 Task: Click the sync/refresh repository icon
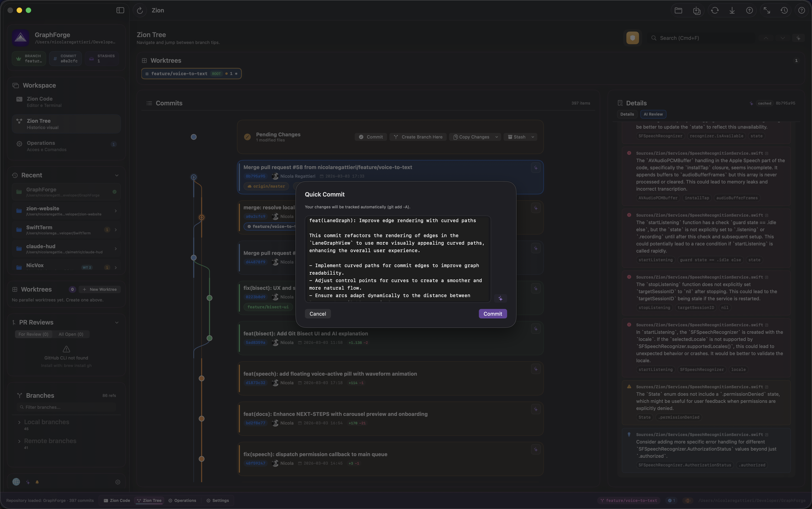715,10
